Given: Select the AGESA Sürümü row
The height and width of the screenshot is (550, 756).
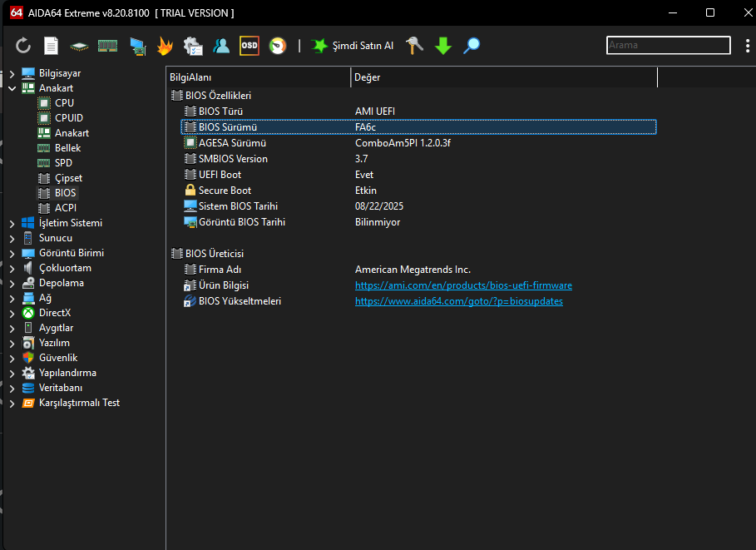Looking at the screenshot, I should point(418,143).
